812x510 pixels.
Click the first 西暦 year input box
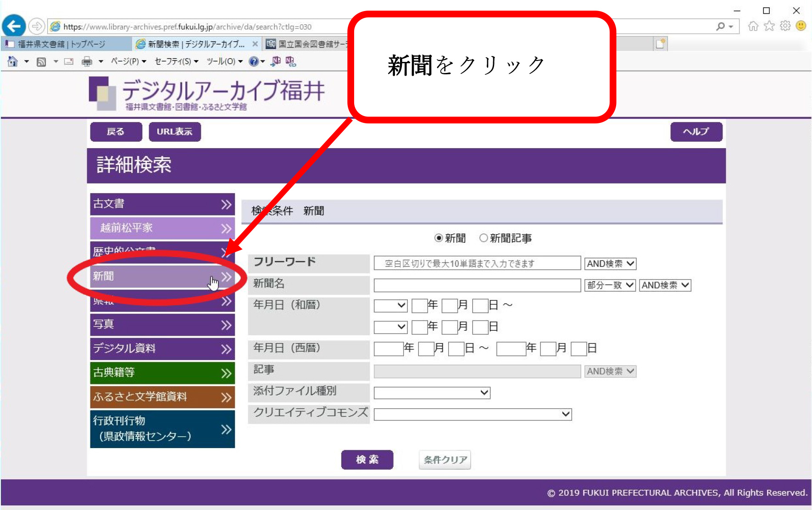[x=389, y=349]
